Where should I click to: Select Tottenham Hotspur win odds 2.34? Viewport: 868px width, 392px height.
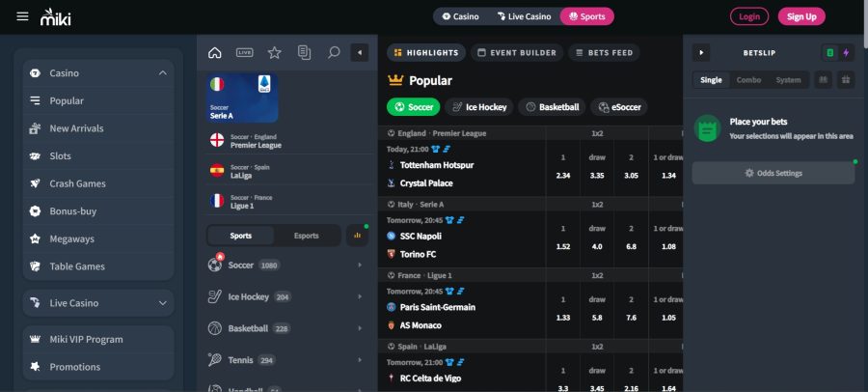[x=562, y=176]
